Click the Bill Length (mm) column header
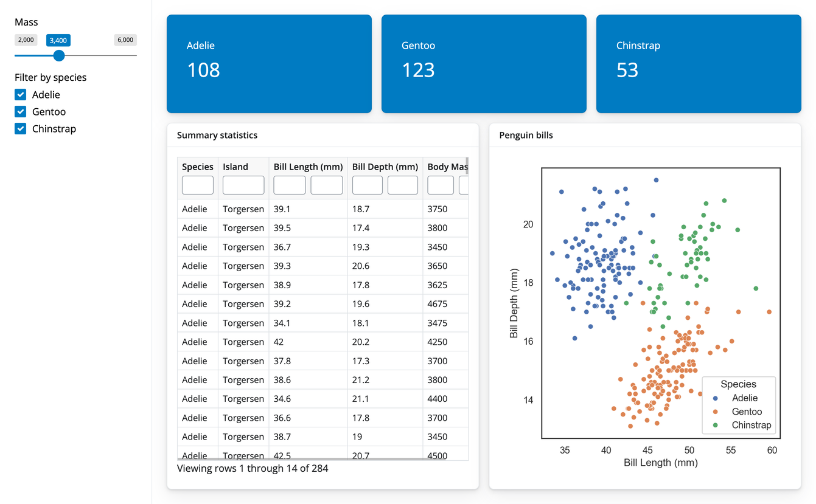The width and height of the screenshot is (816, 504). click(308, 167)
